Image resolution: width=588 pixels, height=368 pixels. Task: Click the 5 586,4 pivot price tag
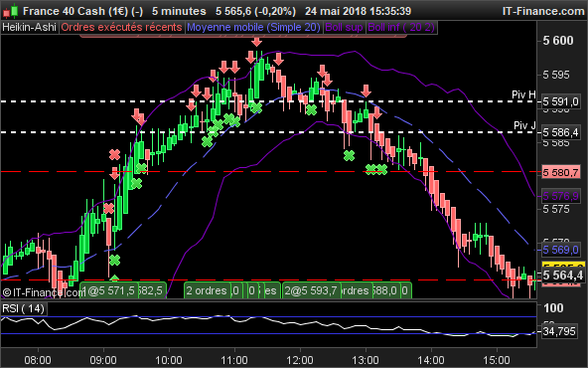click(560, 132)
